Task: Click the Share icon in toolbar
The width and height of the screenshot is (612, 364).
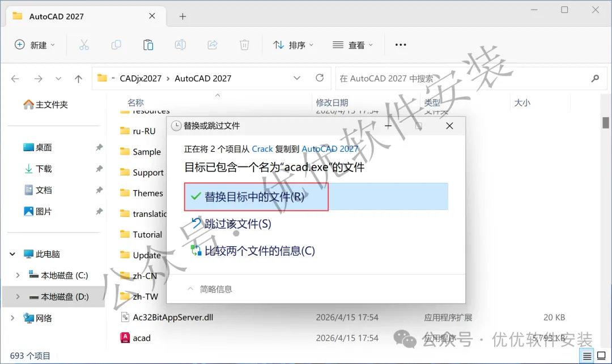Action: pos(212,45)
